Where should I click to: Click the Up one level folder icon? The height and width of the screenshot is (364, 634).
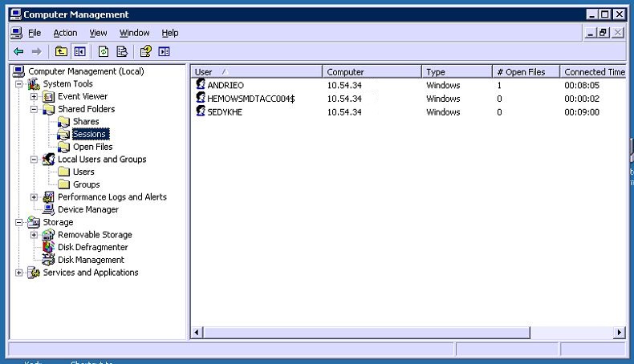pyautogui.click(x=61, y=51)
